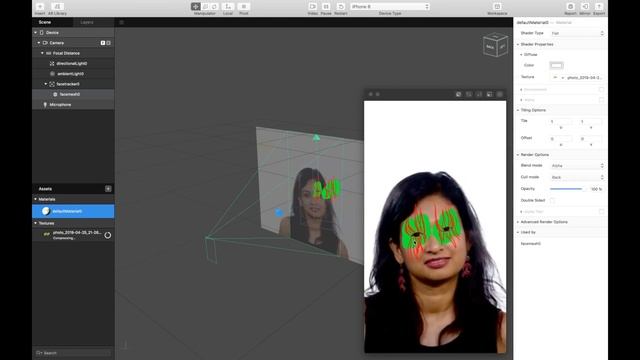This screenshot has height=360, width=640.
Task: Select defaultMaterial0 in Assets
Action: point(73,211)
